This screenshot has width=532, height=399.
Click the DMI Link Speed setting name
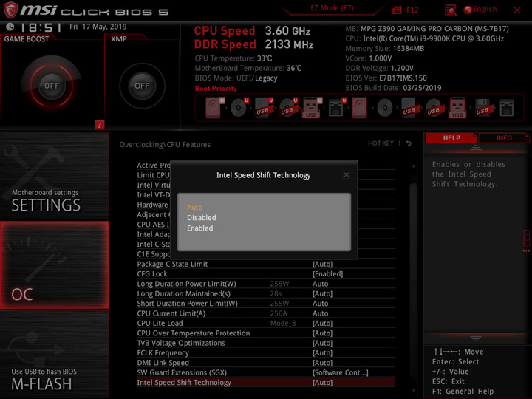tap(163, 362)
